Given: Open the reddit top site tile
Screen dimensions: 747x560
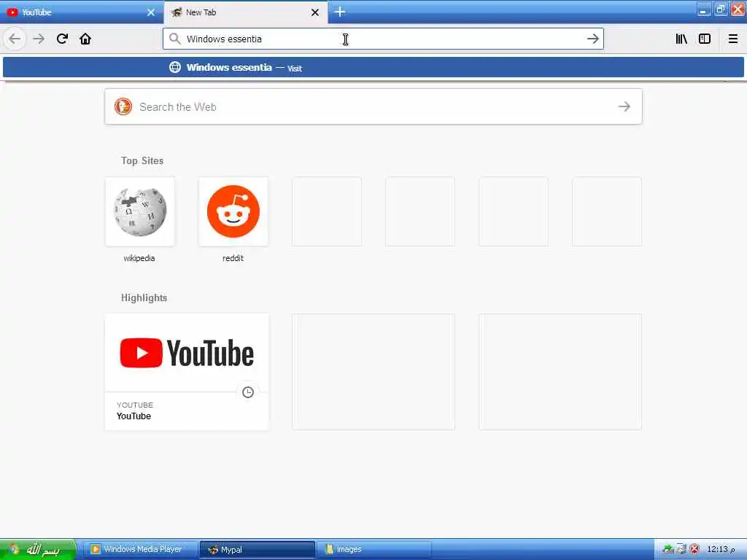Looking at the screenshot, I should coord(233,211).
